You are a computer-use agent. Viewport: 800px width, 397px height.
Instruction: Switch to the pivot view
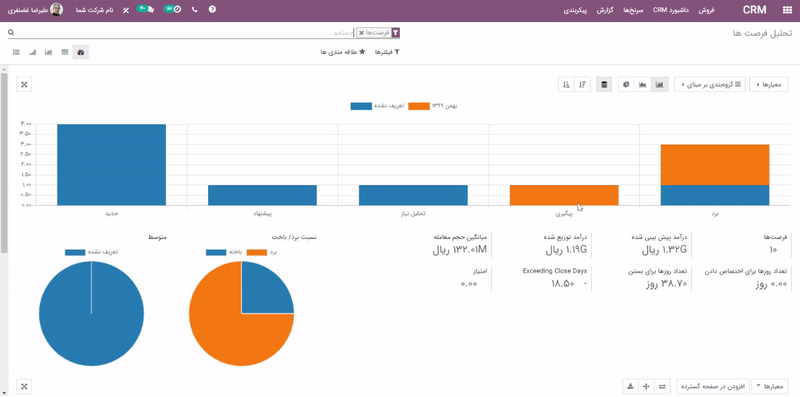(x=65, y=52)
